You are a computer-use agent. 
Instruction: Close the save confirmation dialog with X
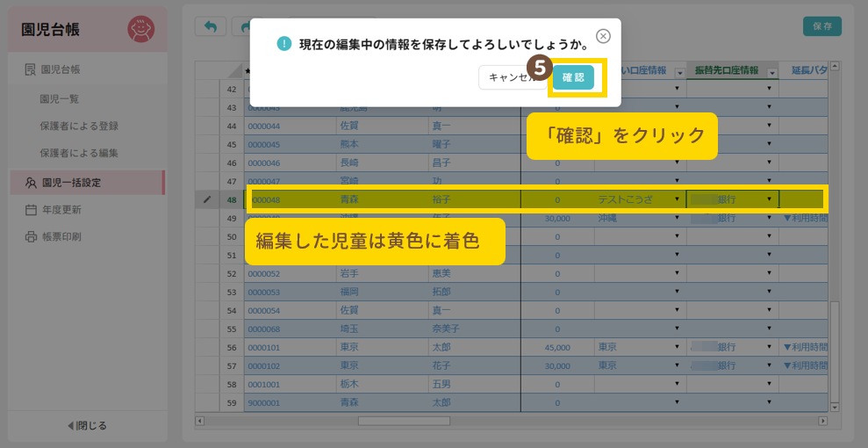[x=603, y=36]
